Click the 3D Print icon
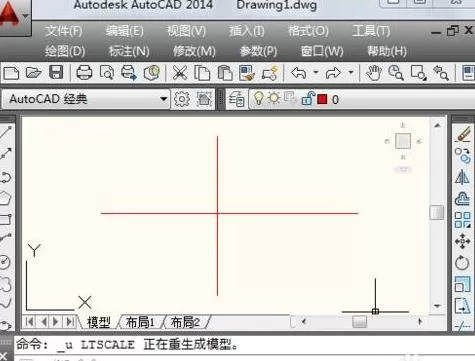The height and width of the screenshot is (361, 475). [x=152, y=73]
